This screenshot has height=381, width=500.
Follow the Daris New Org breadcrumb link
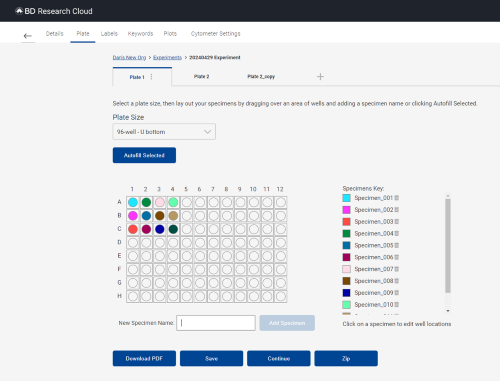coord(129,57)
